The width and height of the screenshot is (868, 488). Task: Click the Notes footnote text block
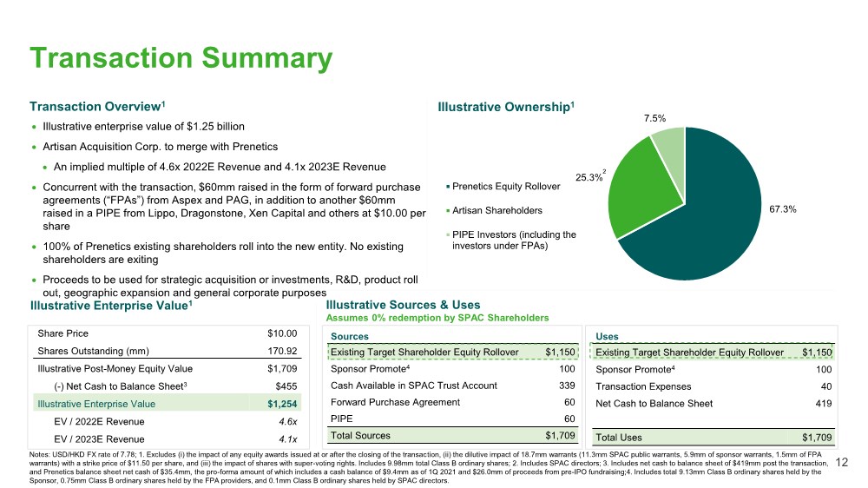click(417, 471)
